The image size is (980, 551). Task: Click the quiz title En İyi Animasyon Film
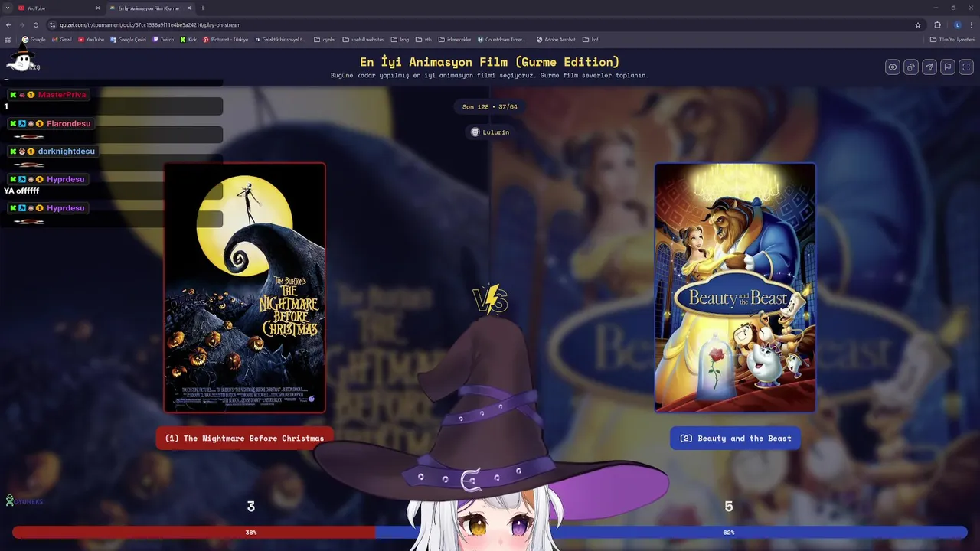coord(490,62)
